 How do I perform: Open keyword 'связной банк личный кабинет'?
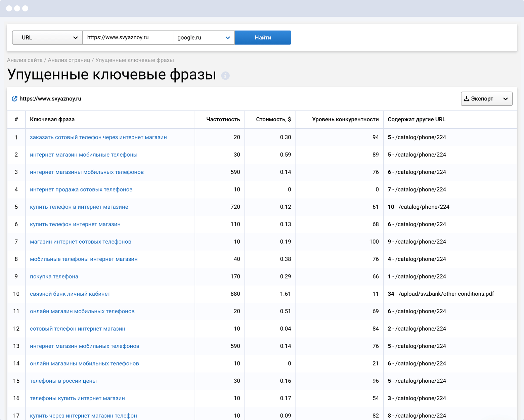(x=70, y=294)
